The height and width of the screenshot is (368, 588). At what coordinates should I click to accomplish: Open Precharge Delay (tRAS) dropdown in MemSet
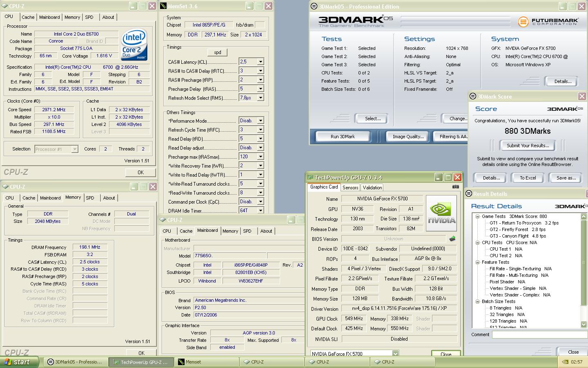[260, 89]
